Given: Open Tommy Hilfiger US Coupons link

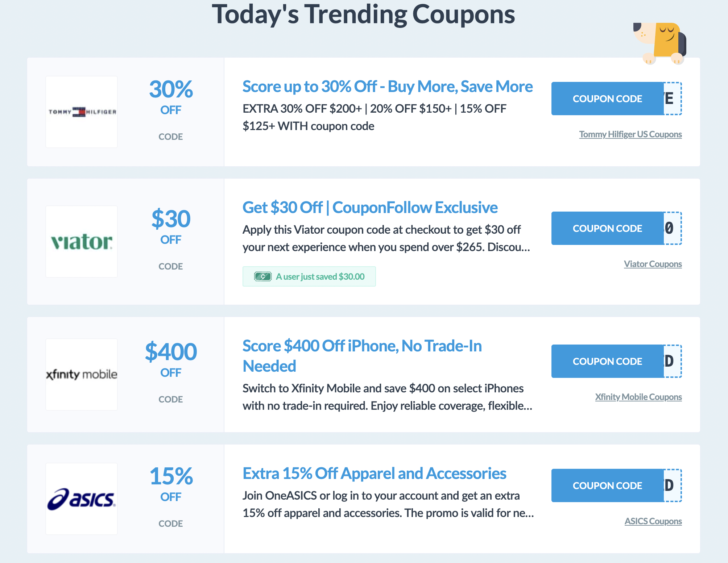Looking at the screenshot, I should pyautogui.click(x=630, y=134).
